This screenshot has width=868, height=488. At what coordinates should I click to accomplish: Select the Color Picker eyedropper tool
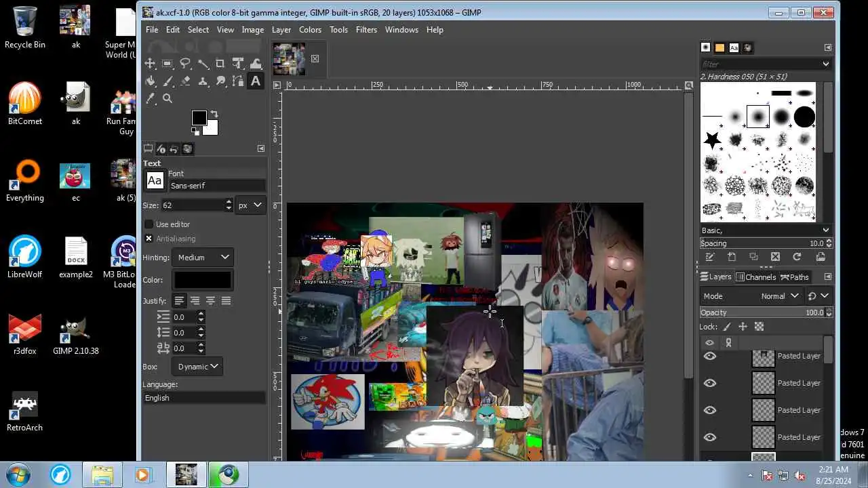pyautogui.click(x=151, y=99)
